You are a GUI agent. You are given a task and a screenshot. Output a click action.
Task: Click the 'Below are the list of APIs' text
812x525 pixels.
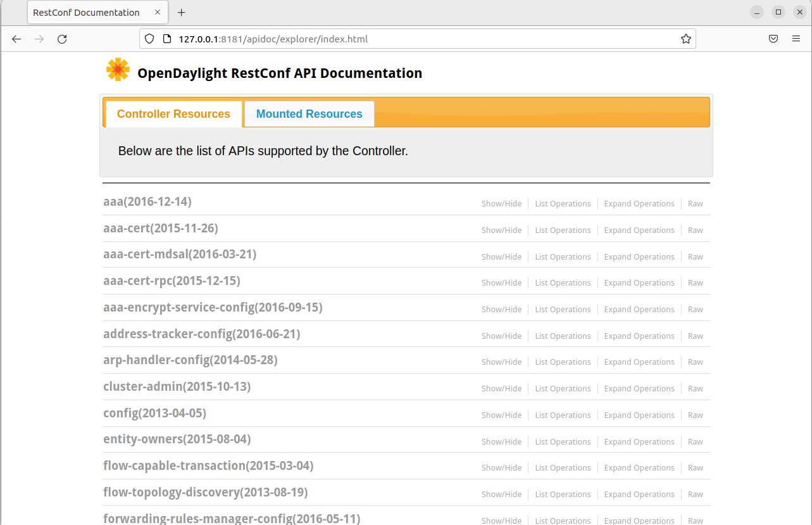point(263,151)
